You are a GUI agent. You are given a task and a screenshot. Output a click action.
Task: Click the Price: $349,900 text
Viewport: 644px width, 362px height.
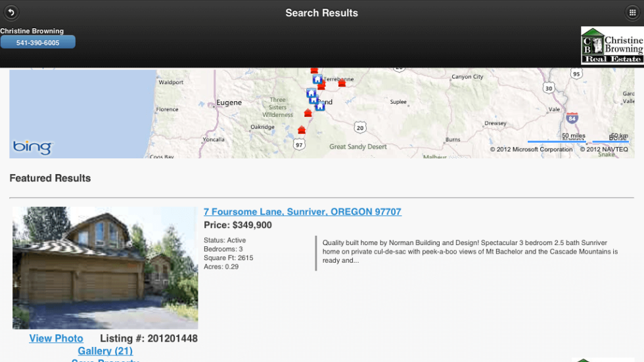[x=238, y=225]
